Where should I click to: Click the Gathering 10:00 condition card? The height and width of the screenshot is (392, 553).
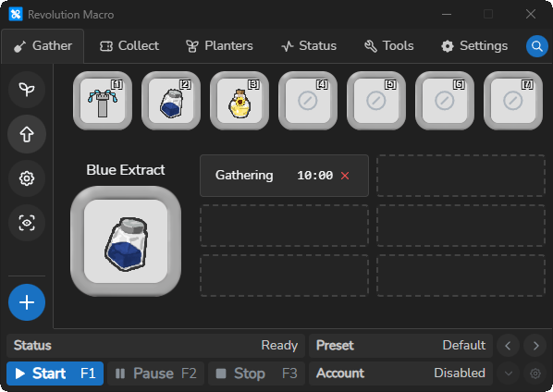tap(284, 176)
